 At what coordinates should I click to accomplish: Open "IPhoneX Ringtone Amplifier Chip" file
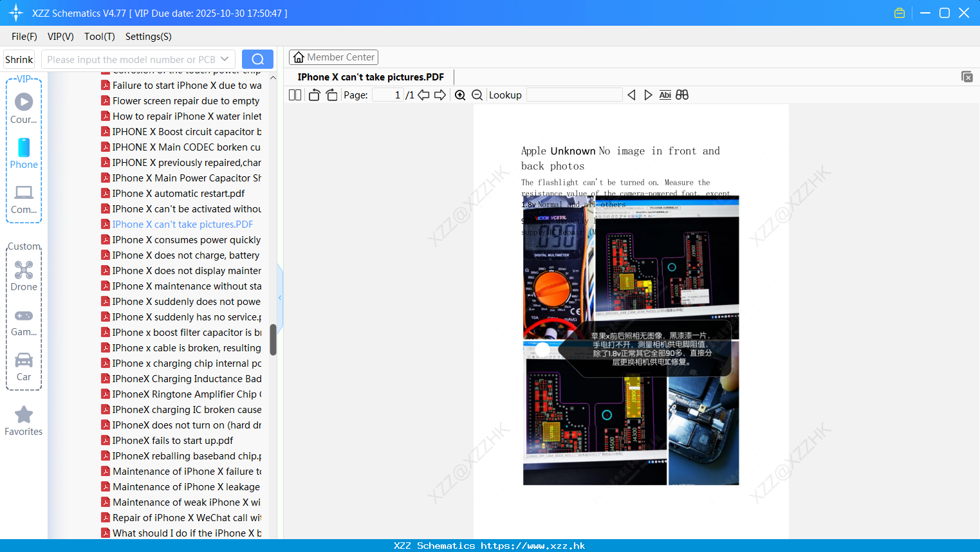(181, 394)
